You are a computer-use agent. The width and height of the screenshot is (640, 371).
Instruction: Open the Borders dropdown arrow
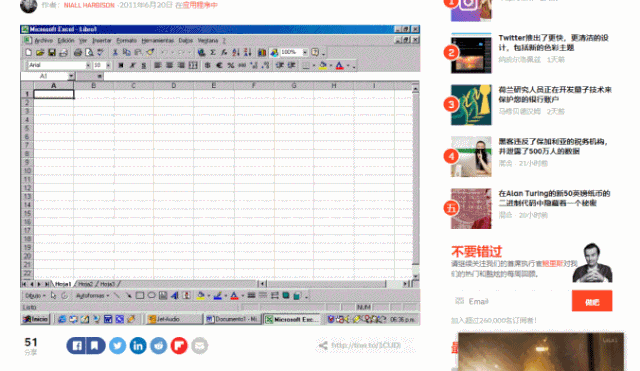[x=313, y=65]
